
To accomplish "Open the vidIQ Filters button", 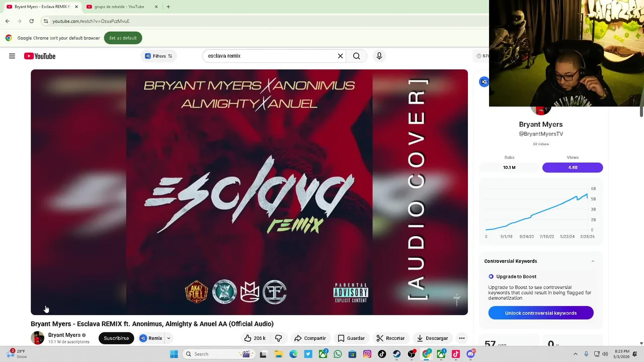I will coord(158,56).
